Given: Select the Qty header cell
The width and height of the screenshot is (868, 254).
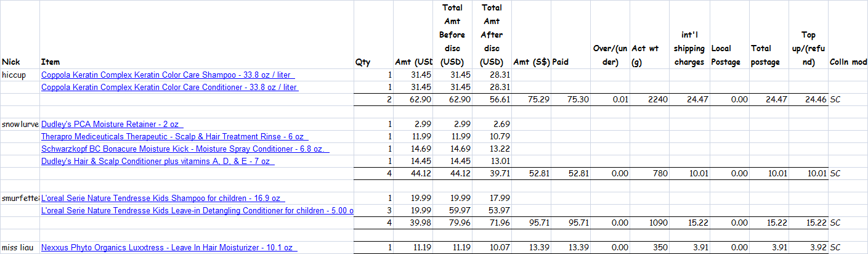Looking at the screenshot, I should tap(373, 35).
